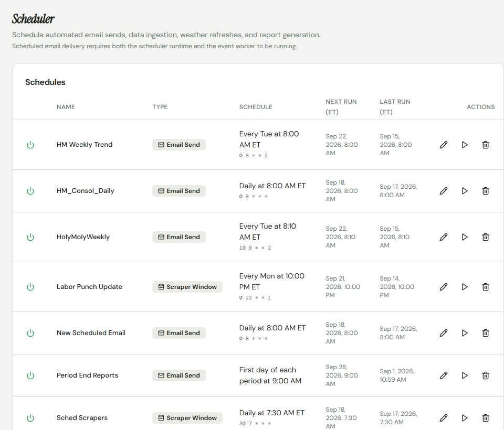Delete the Period End Reports schedule
This screenshot has width=504, height=430.
pyautogui.click(x=486, y=375)
